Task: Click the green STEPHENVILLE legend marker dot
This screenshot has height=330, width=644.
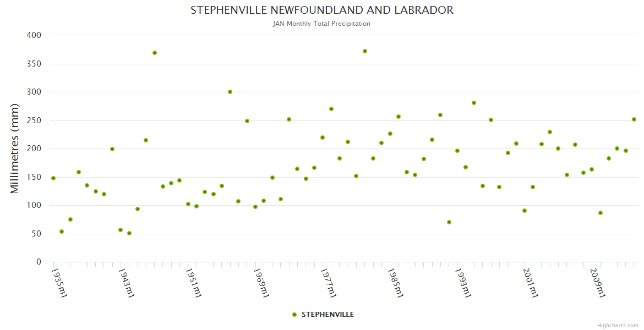Action: pos(294,315)
